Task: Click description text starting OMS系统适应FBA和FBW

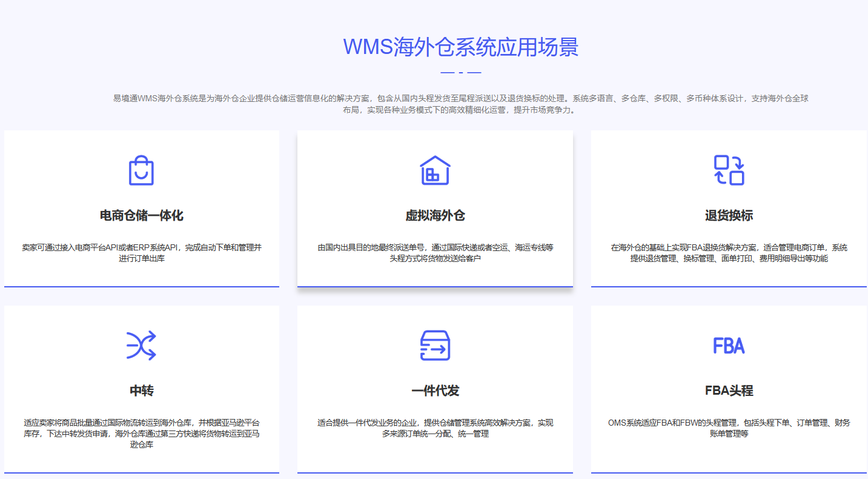Action: [729, 428]
